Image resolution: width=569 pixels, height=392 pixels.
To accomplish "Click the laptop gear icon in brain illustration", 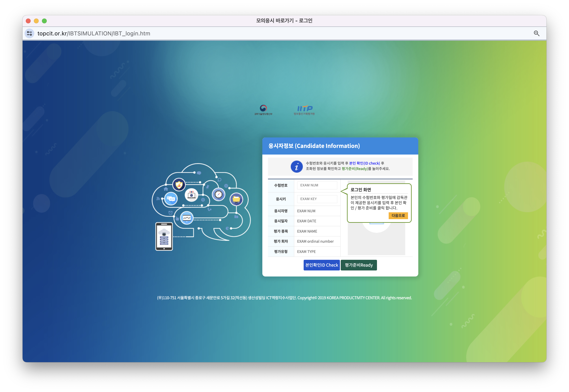I will [191, 195].
